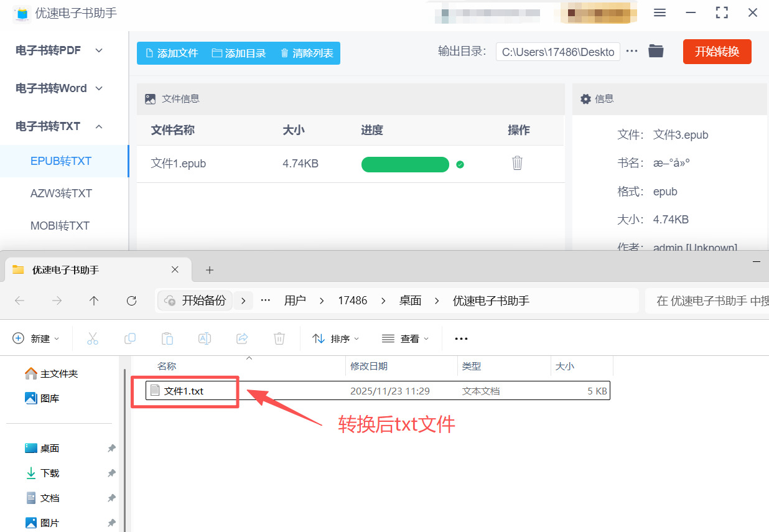Image resolution: width=769 pixels, height=532 pixels.
Task: Click the 文件信息 panel picture icon
Action: click(x=150, y=98)
